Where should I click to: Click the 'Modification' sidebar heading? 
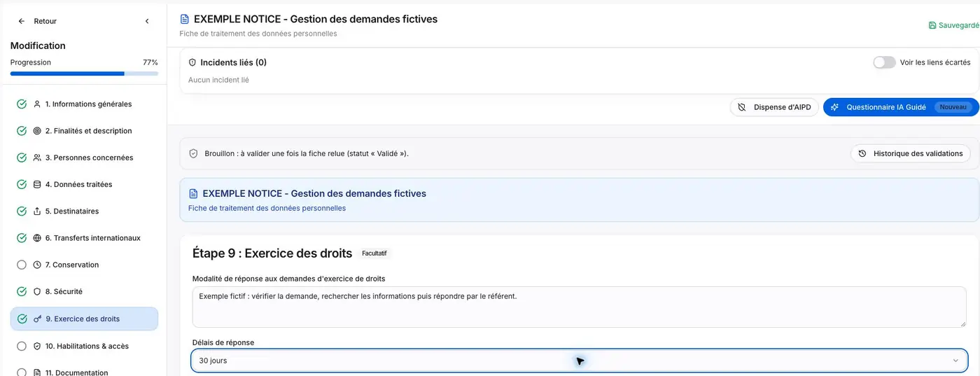pos(38,46)
